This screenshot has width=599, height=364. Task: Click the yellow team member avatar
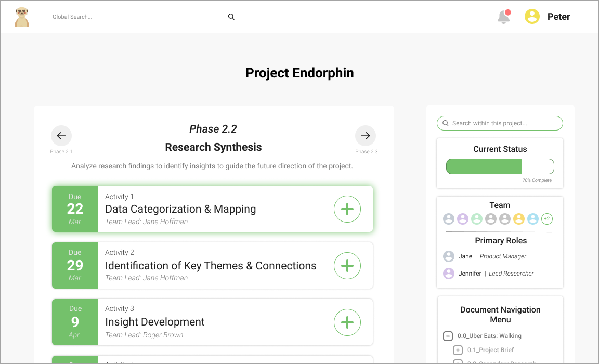(x=519, y=219)
